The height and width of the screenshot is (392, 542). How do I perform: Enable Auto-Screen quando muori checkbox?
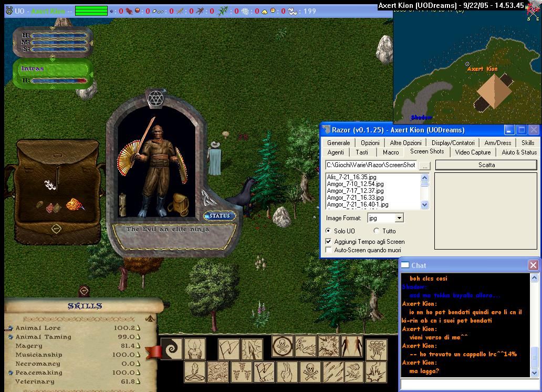[x=328, y=250]
